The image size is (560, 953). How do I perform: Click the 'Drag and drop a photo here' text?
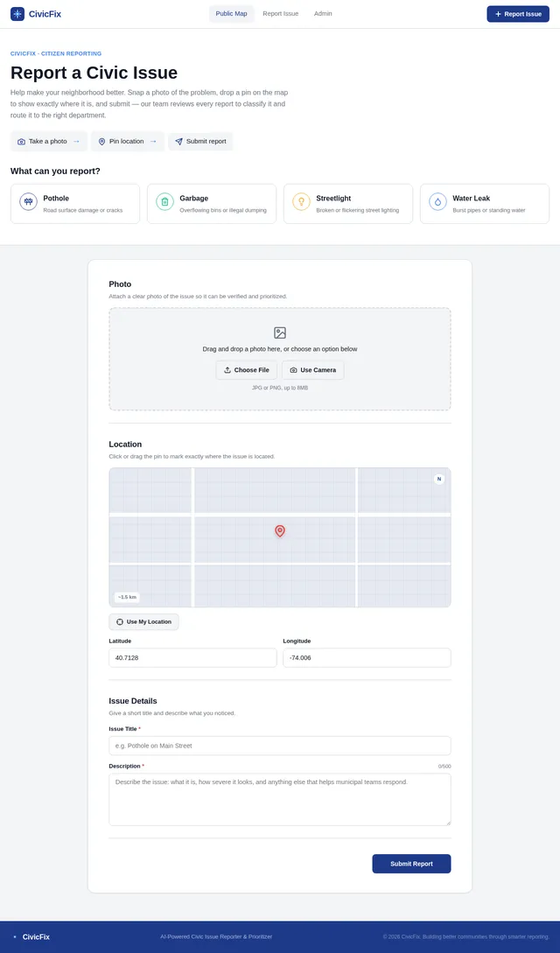pyautogui.click(x=280, y=349)
